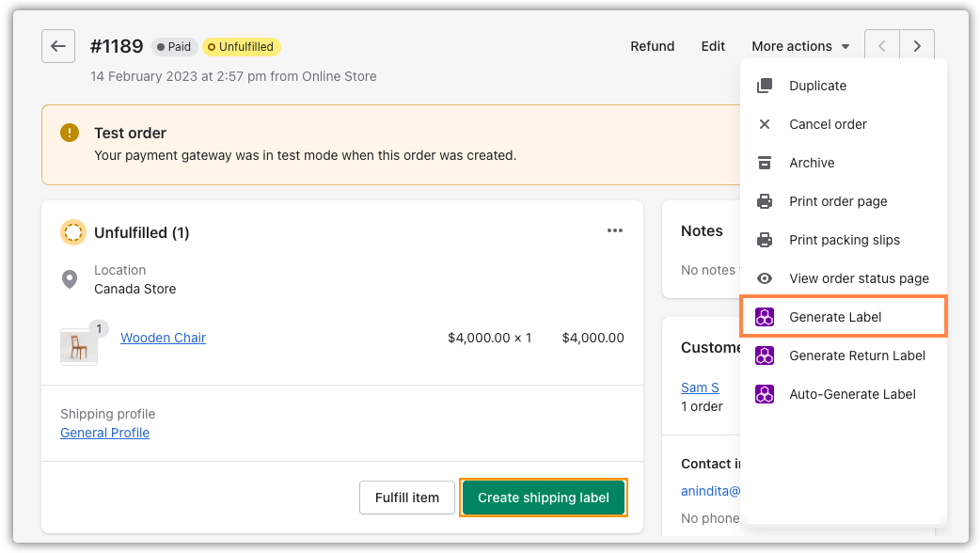Open the Wooden Chair product link
This screenshot has width=980, height=553.
click(x=163, y=338)
